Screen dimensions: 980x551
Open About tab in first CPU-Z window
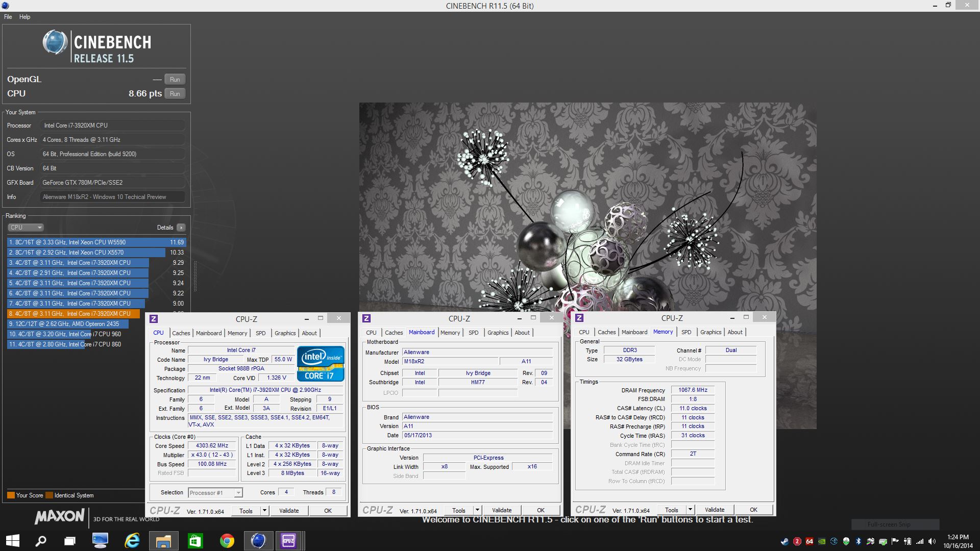click(x=309, y=333)
